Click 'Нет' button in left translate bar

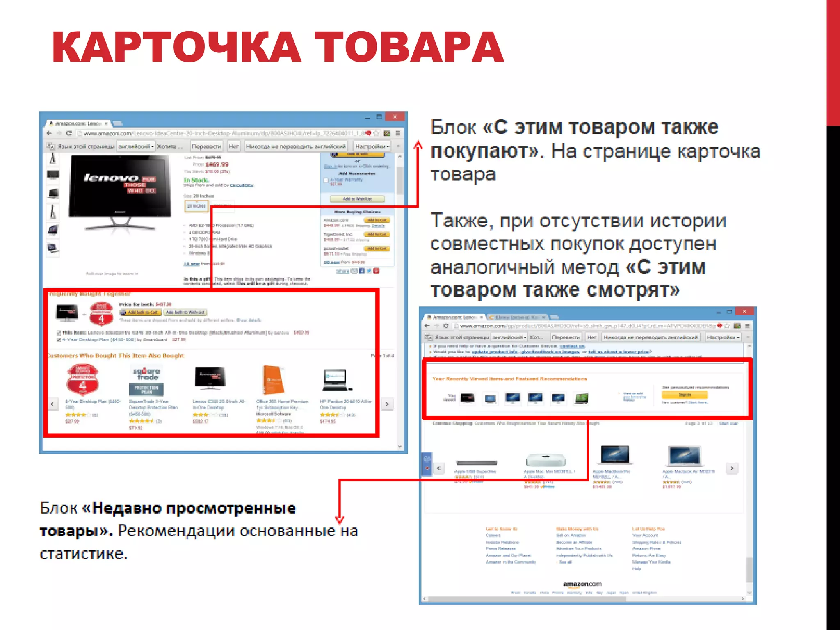pos(233,146)
